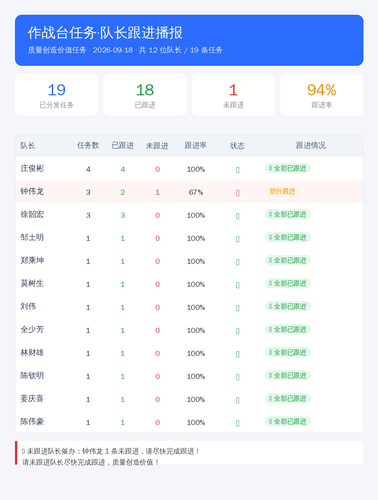Image resolution: width=378 pixels, height=500 pixels.
Task: Click the 100% rate in 陈伟豪's row
Action: (x=196, y=422)
